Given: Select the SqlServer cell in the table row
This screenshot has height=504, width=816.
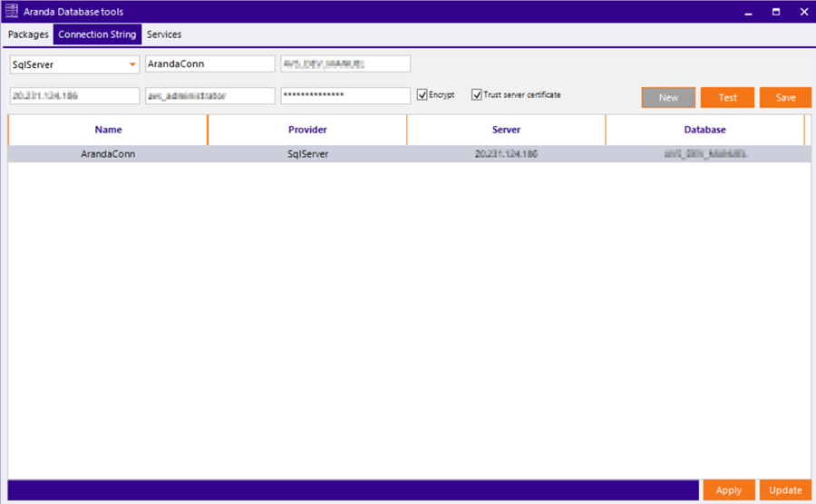Looking at the screenshot, I should click(307, 154).
